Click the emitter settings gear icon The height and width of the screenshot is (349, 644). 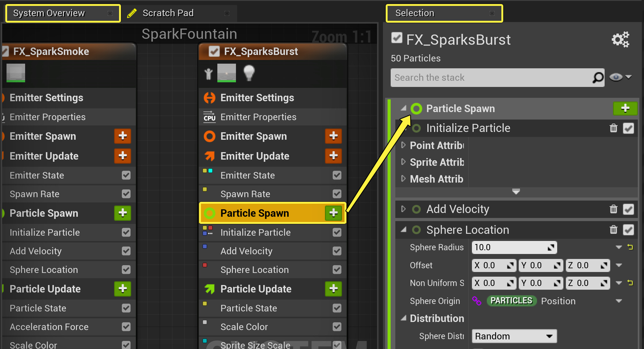(x=620, y=39)
